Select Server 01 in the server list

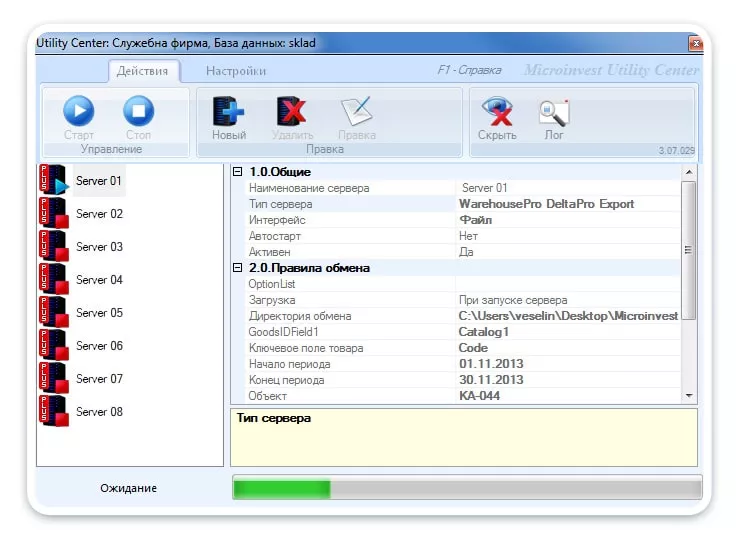coord(99,181)
